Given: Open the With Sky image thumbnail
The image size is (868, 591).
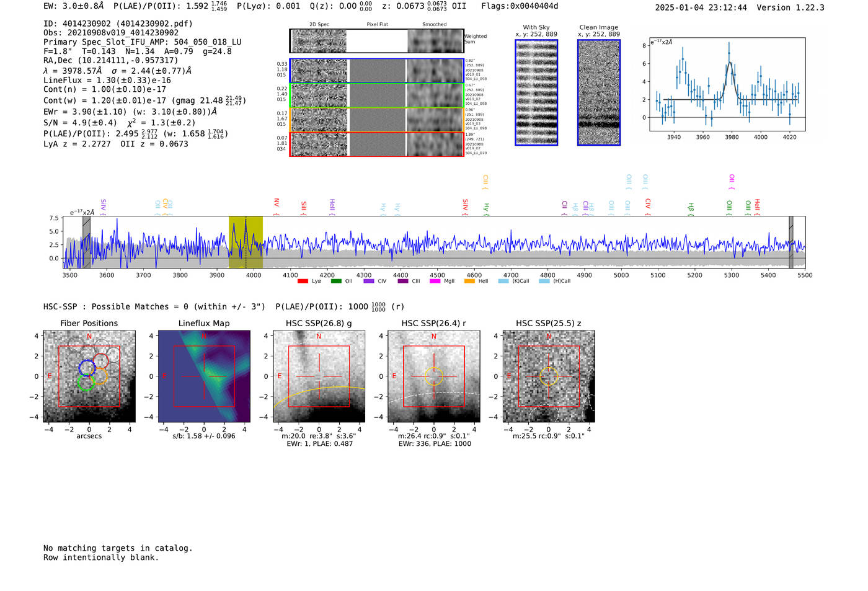Looking at the screenshot, I should 536,92.
